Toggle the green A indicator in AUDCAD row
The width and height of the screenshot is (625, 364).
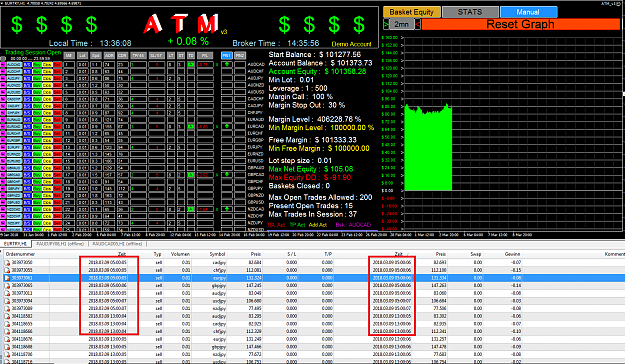191,65
